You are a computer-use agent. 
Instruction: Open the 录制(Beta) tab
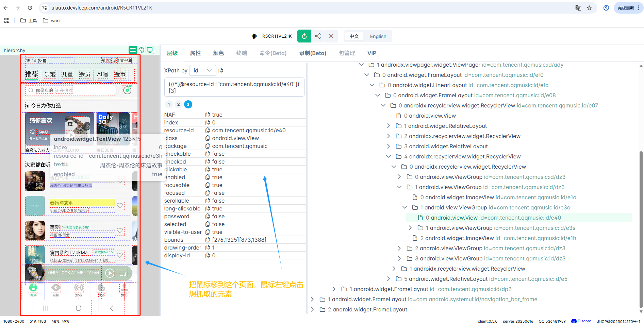tap(313, 53)
